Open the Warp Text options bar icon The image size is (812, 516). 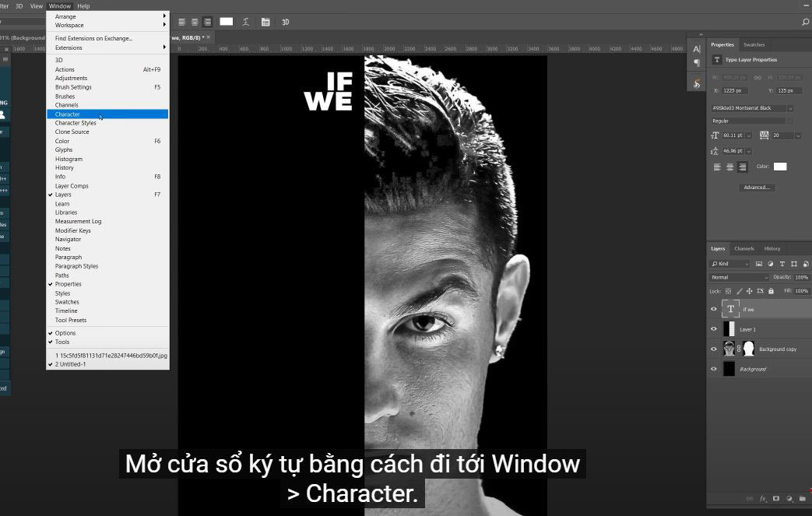[x=246, y=22]
